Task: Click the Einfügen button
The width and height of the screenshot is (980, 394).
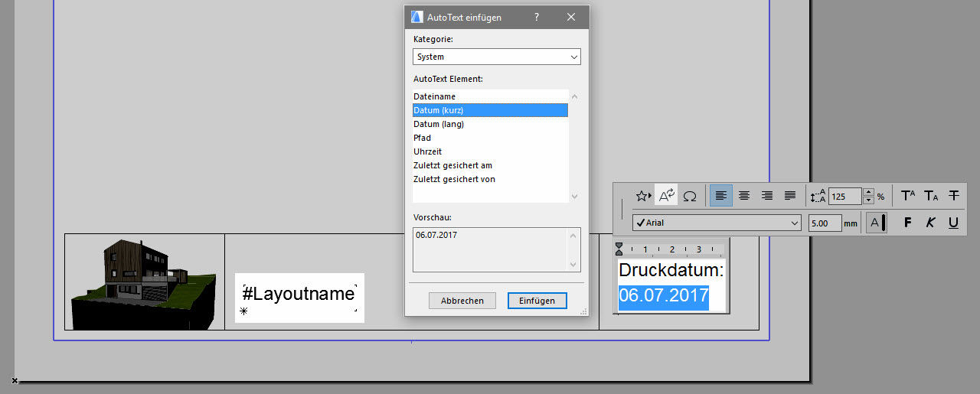Action: 537,301
